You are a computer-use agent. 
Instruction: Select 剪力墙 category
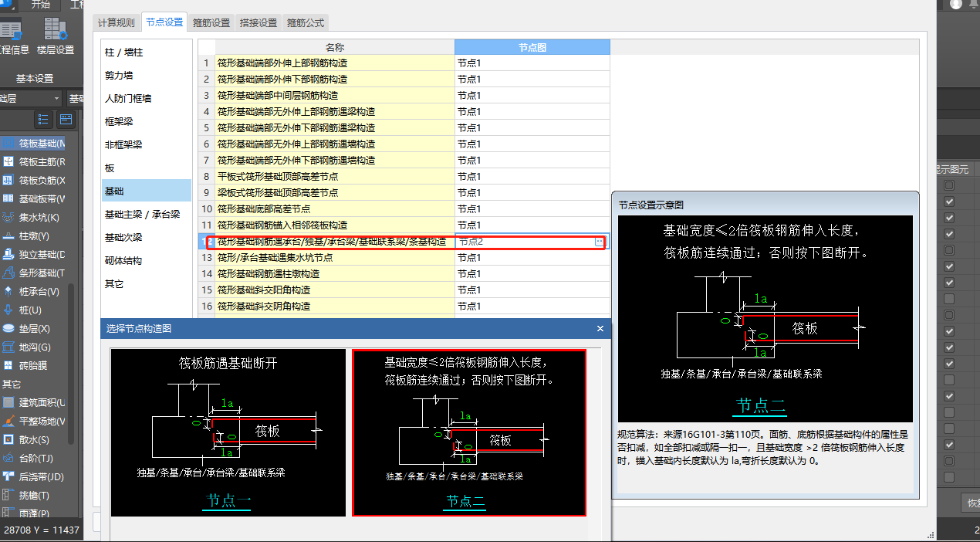point(147,75)
